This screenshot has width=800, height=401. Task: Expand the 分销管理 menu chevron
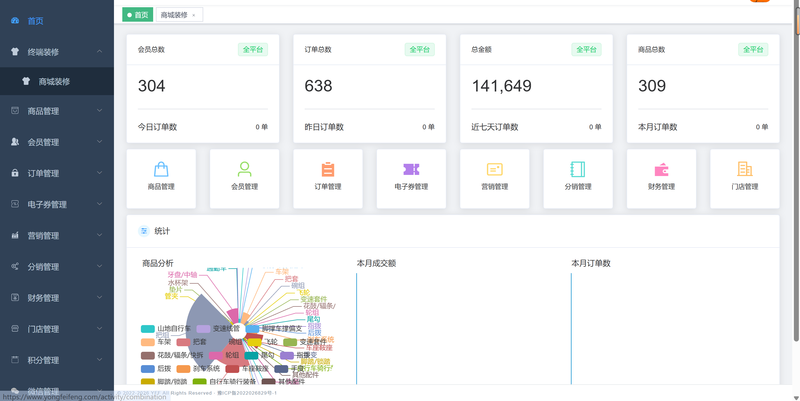[x=99, y=266]
